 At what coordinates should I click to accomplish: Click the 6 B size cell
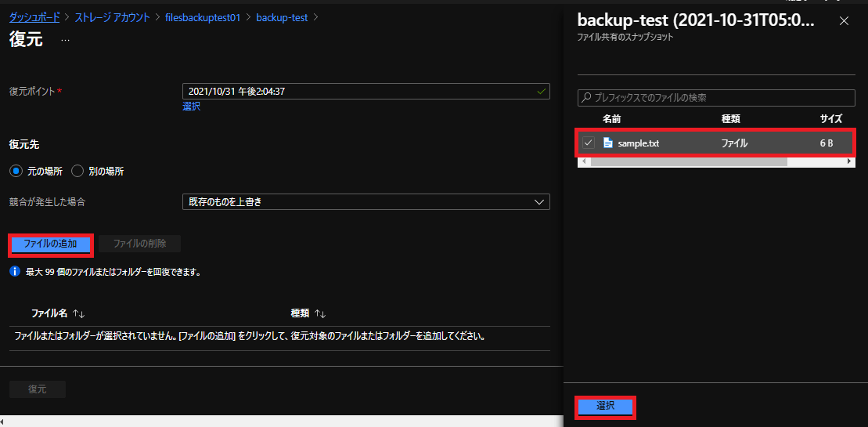[x=827, y=143]
